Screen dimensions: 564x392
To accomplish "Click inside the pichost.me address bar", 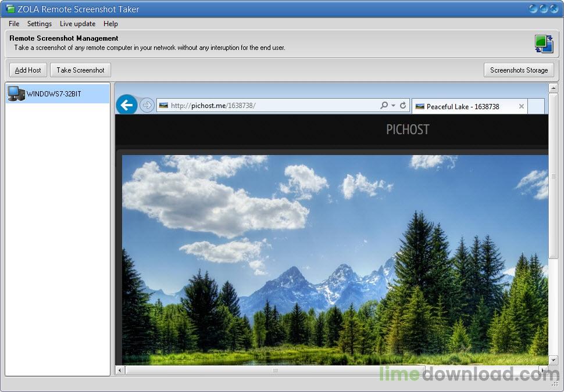I will [262, 105].
